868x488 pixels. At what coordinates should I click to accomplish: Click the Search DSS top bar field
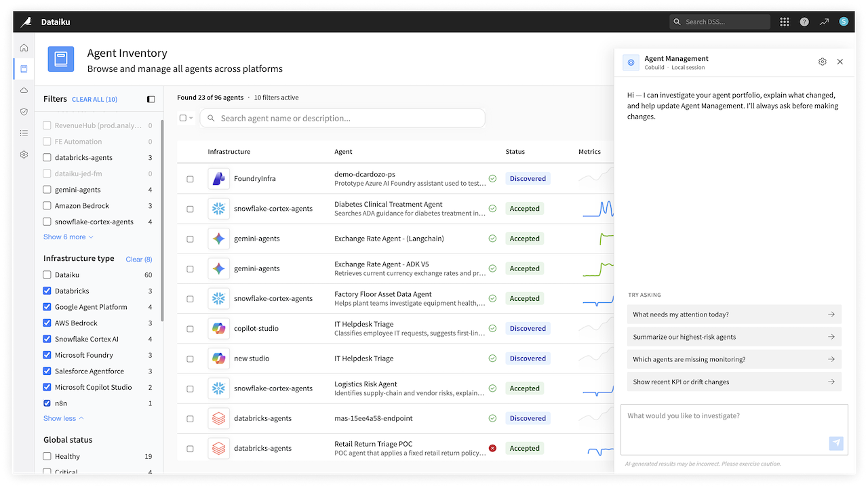719,22
